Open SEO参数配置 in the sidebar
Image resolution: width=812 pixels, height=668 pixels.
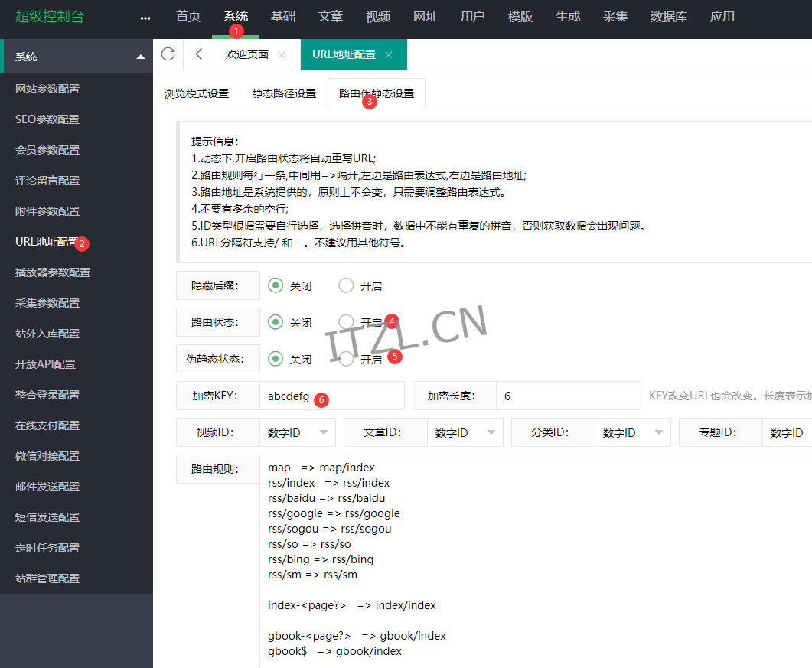47,119
